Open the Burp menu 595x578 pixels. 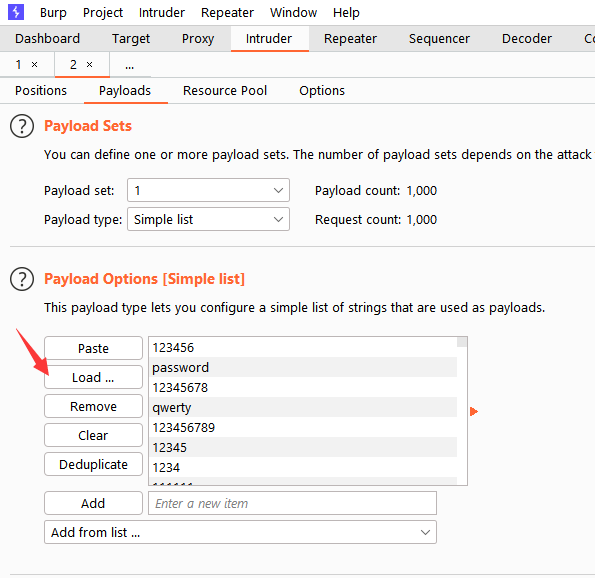point(53,13)
